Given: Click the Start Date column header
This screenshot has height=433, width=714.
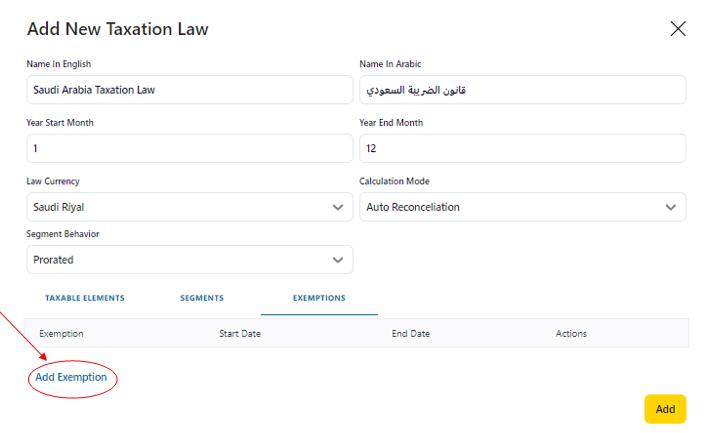Looking at the screenshot, I should (240, 333).
